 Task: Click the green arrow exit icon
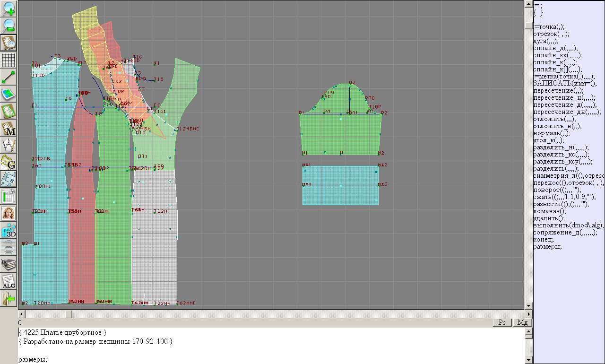[x=9, y=298]
